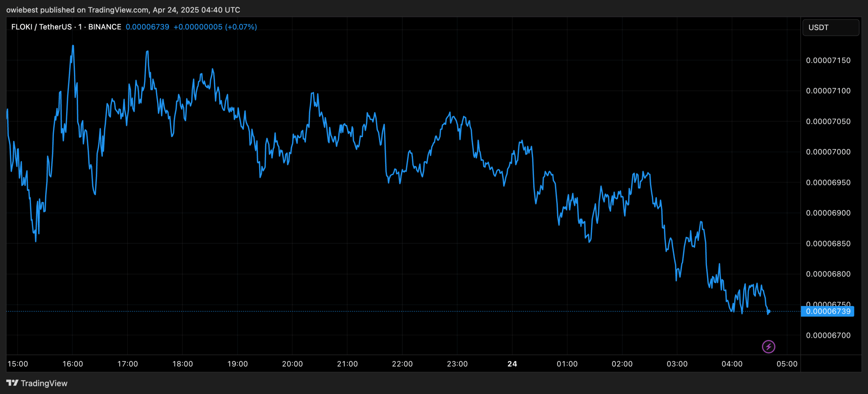
Task: Click the 22:00 time axis label
Action: pyautogui.click(x=402, y=364)
